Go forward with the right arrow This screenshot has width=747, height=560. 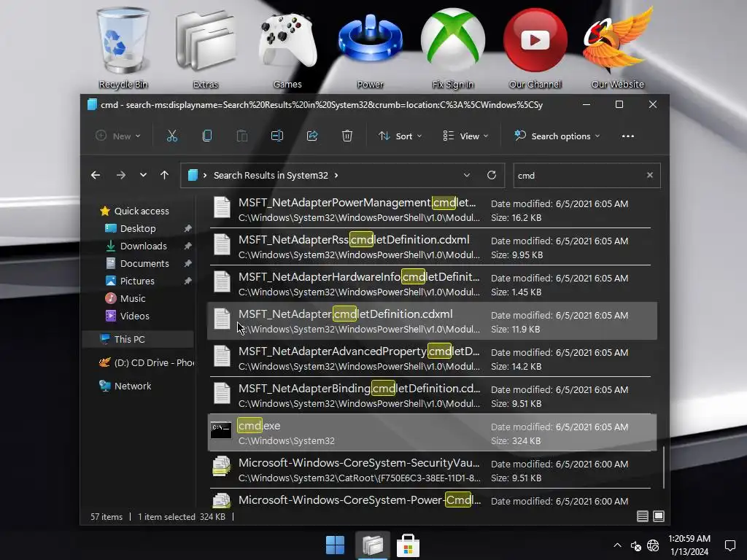coord(121,175)
